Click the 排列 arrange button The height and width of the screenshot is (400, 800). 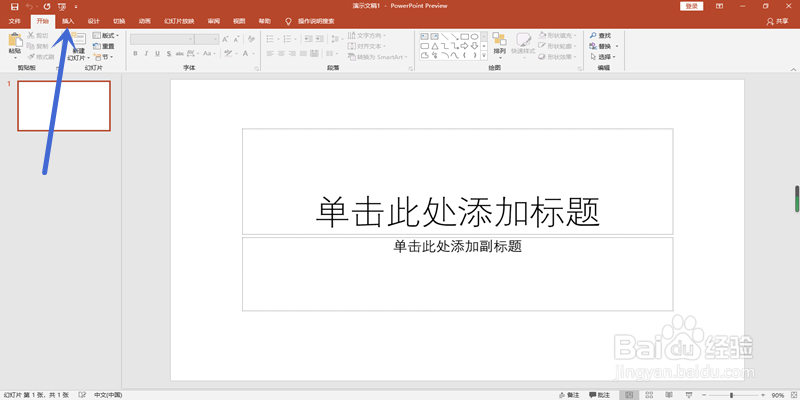499,44
